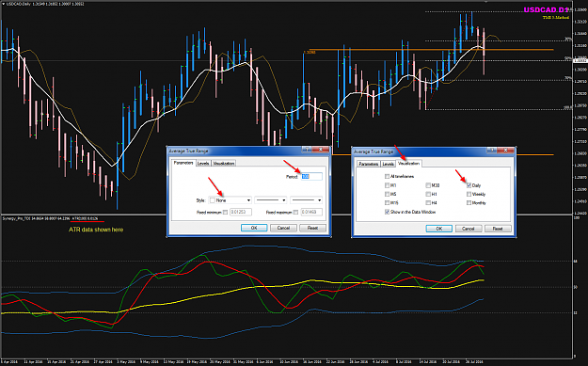The width and height of the screenshot is (588, 366).
Task: Select the active Visualization tab in timeframes dialog
Action: pyautogui.click(x=408, y=164)
